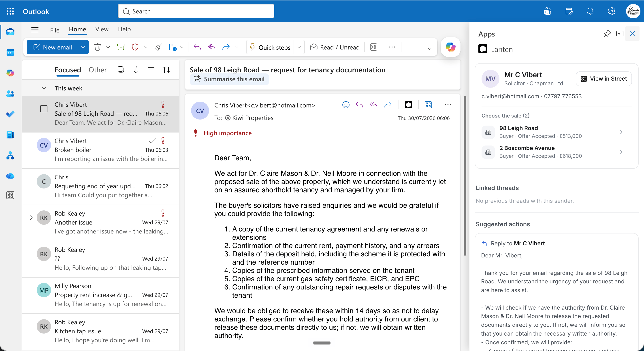Click the Quick steps button

[x=271, y=47]
